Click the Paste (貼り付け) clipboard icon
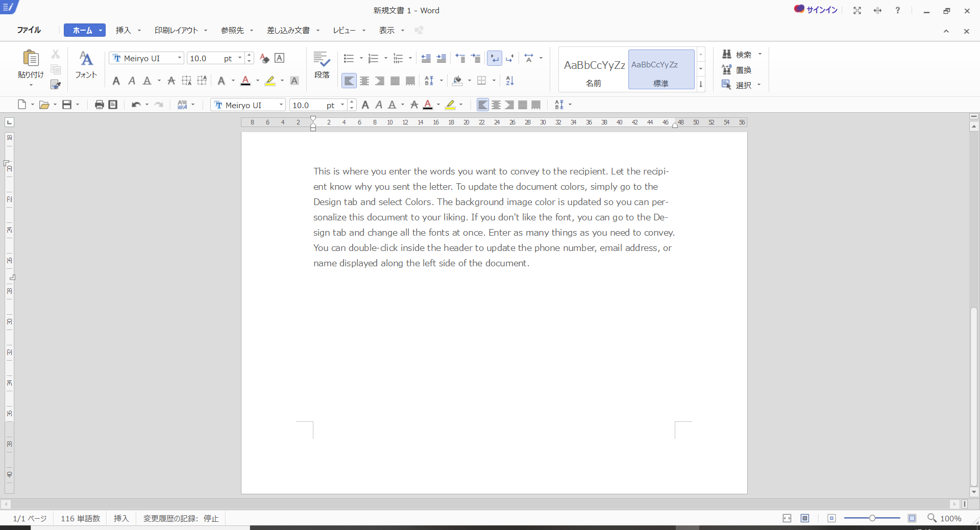 pos(31,59)
